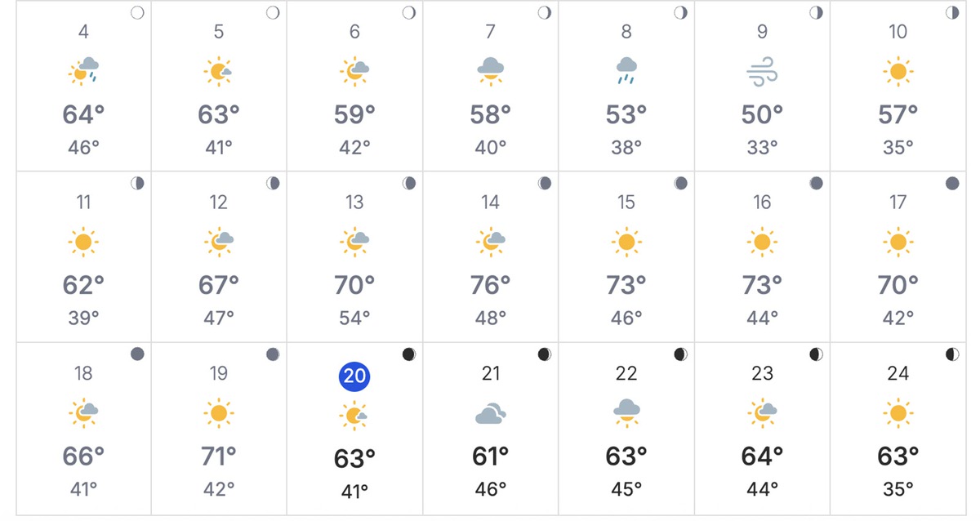Toggle the full moon icon on day 4

tap(137, 12)
